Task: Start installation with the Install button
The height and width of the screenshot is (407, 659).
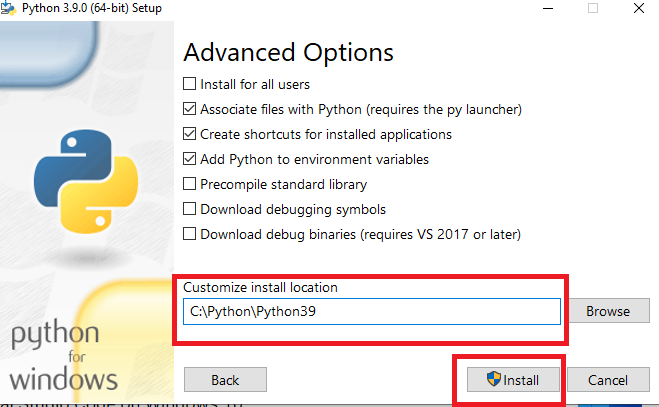Action: tap(511, 380)
